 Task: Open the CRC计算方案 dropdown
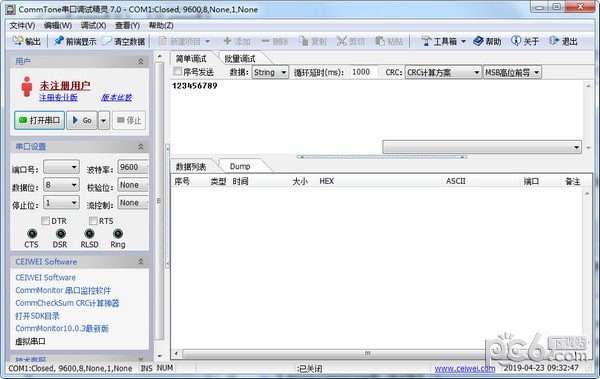pos(443,72)
